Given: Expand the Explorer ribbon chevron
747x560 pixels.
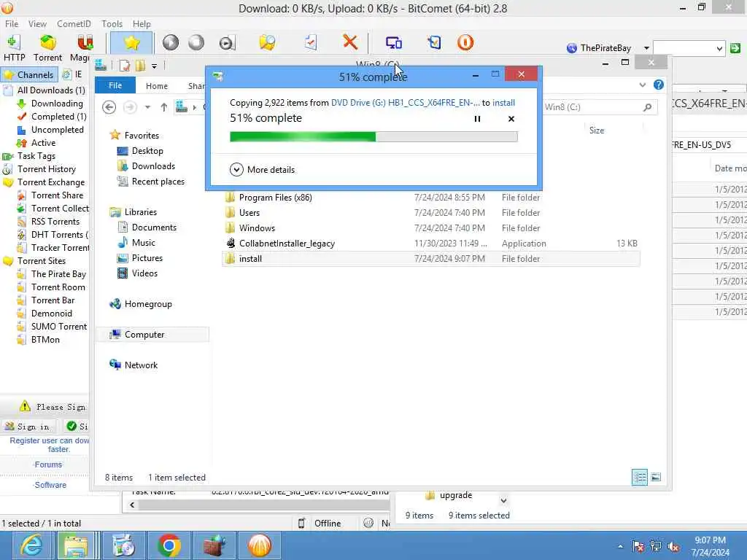Looking at the screenshot, I should 642,85.
